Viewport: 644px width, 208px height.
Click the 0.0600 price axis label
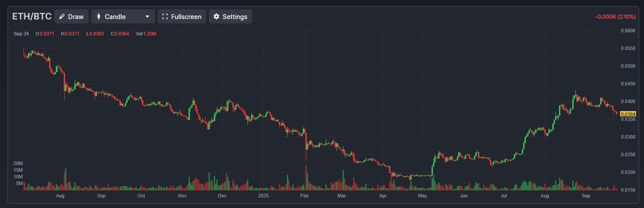click(x=628, y=31)
